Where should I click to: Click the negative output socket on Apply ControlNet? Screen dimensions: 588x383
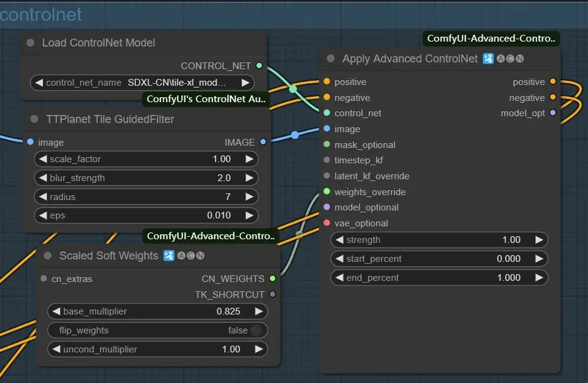click(552, 97)
